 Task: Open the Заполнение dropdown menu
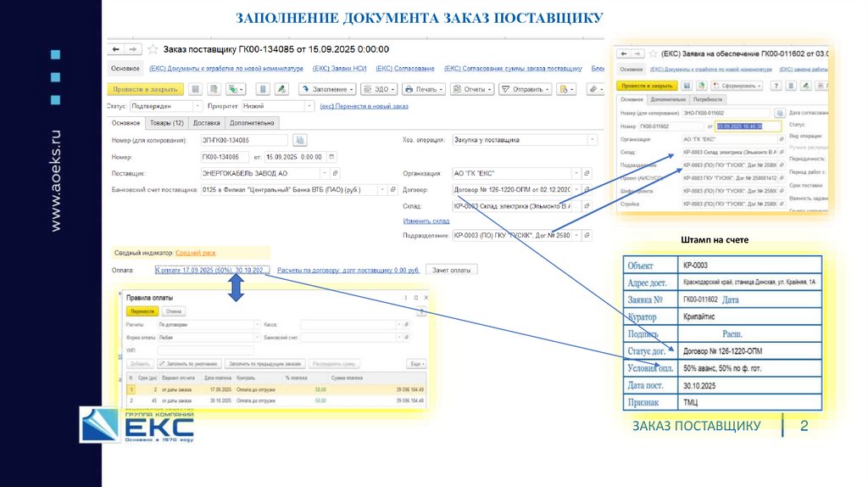(x=328, y=89)
